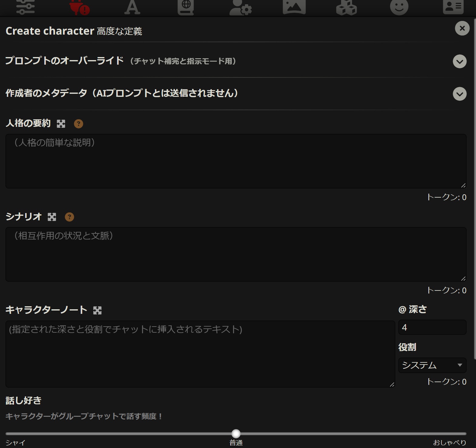
Task: Expand the プロンプトのオーバーライド section
Action: point(460,62)
